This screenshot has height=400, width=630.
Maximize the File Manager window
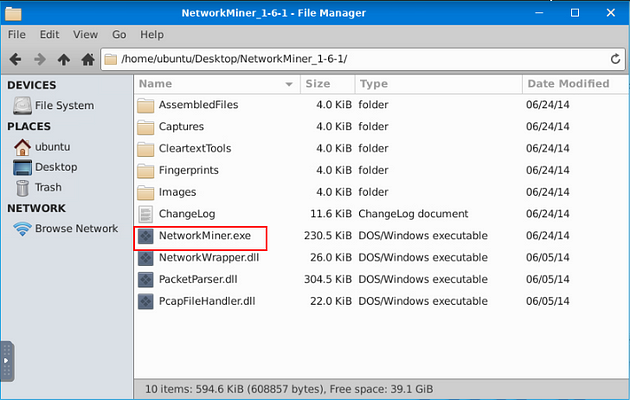pyautogui.click(x=575, y=13)
